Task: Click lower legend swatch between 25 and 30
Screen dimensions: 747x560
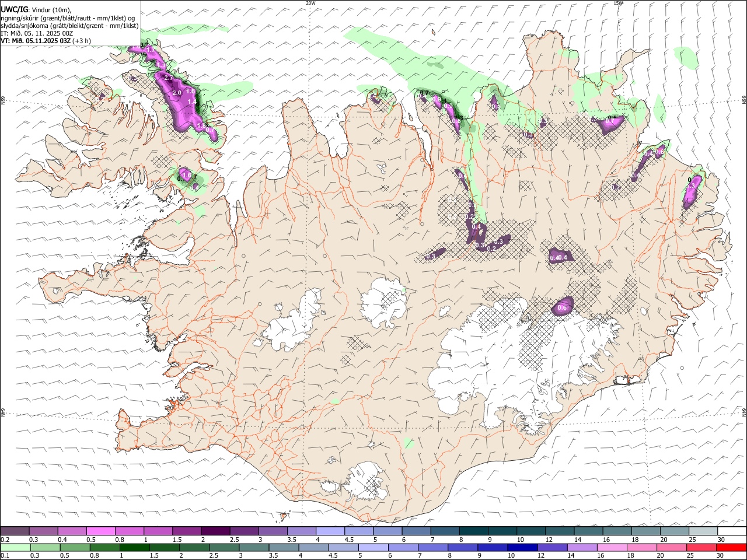Action: click(x=701, y=547)
